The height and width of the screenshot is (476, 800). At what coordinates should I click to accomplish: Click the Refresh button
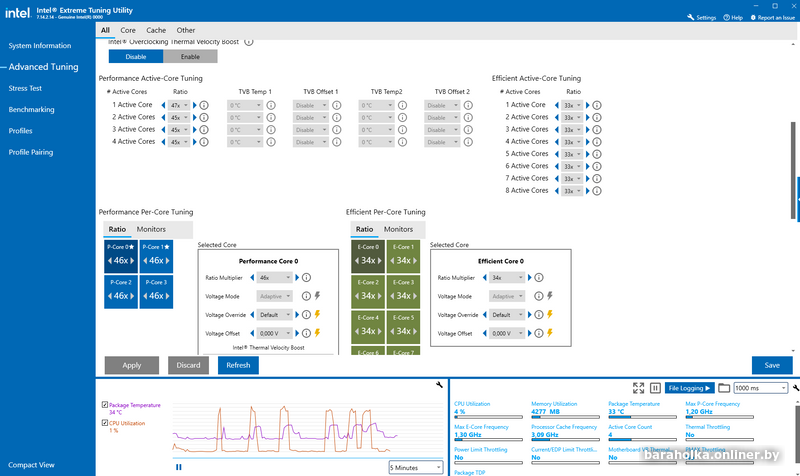coord(238,365)
